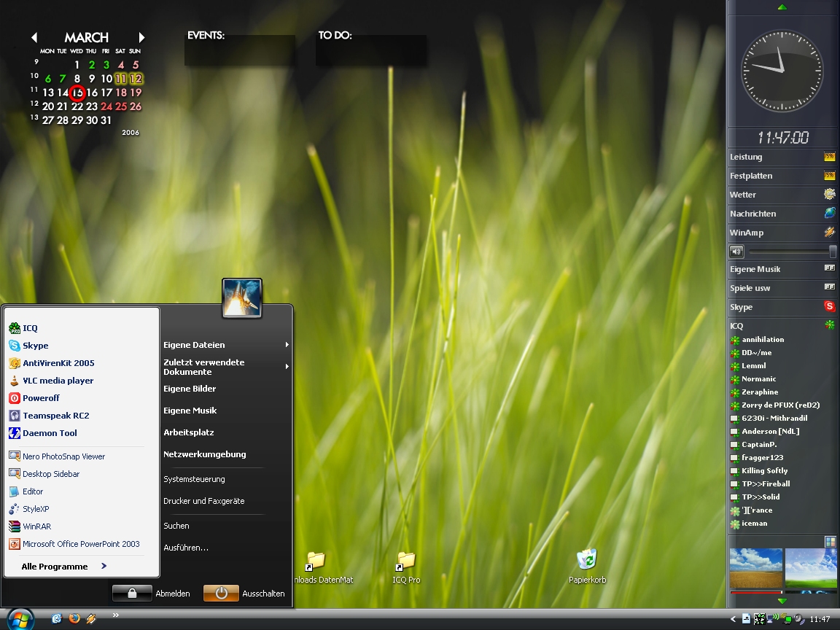Screen dimensions: 840x630
Task: Start VLC media player
Action: coord(57,381)
